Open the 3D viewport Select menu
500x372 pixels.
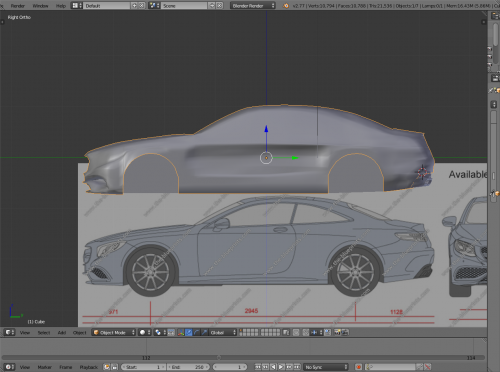[x=44, y=332]
